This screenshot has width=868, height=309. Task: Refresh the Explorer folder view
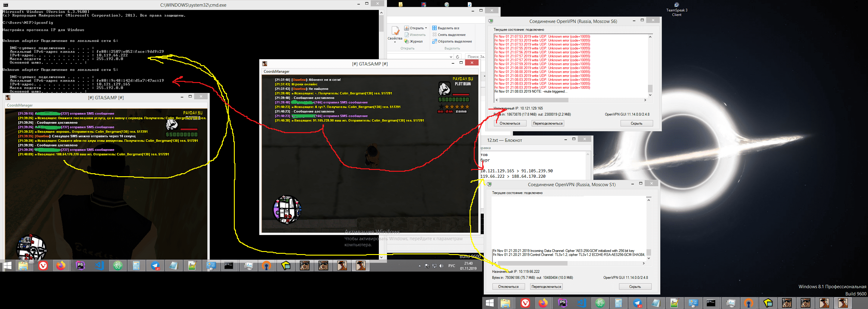(457, 57)
